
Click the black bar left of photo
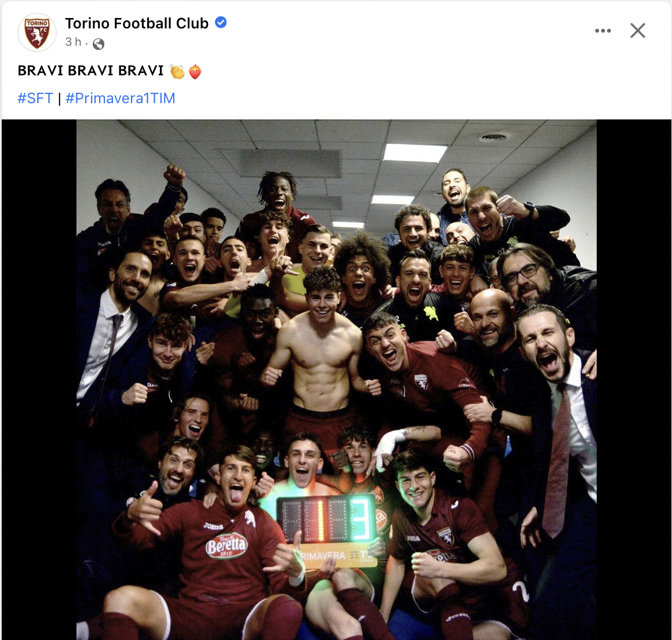[39, 377]
